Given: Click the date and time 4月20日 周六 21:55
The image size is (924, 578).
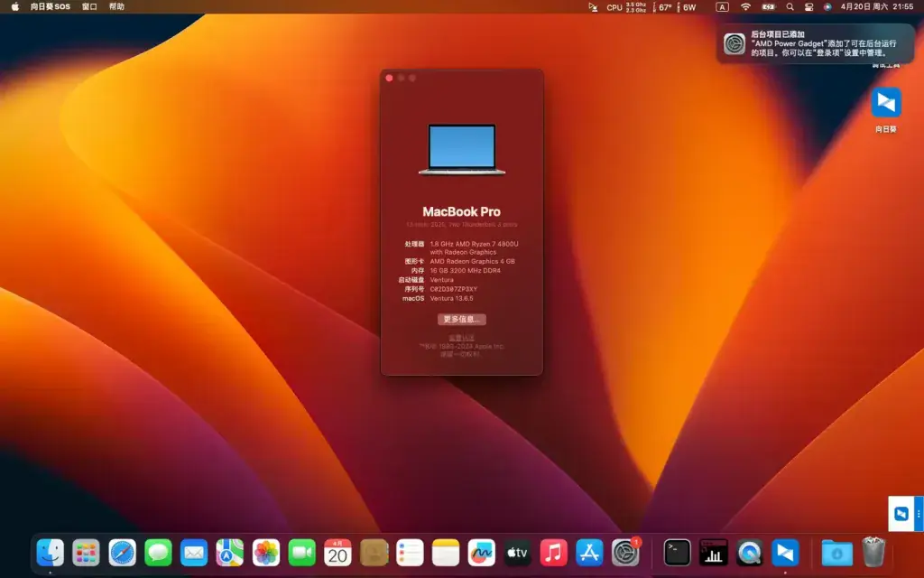Looking at the screenshot, I should (877, 6).
